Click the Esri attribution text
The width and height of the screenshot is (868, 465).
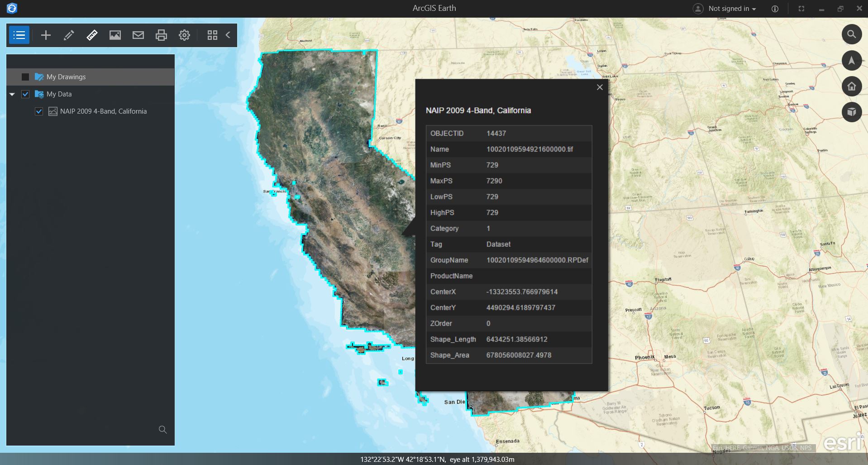[x=762, y=448]
